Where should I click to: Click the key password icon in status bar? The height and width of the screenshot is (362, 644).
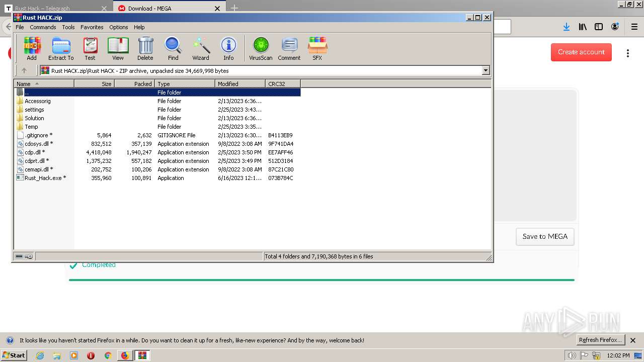tap(29, 256)
